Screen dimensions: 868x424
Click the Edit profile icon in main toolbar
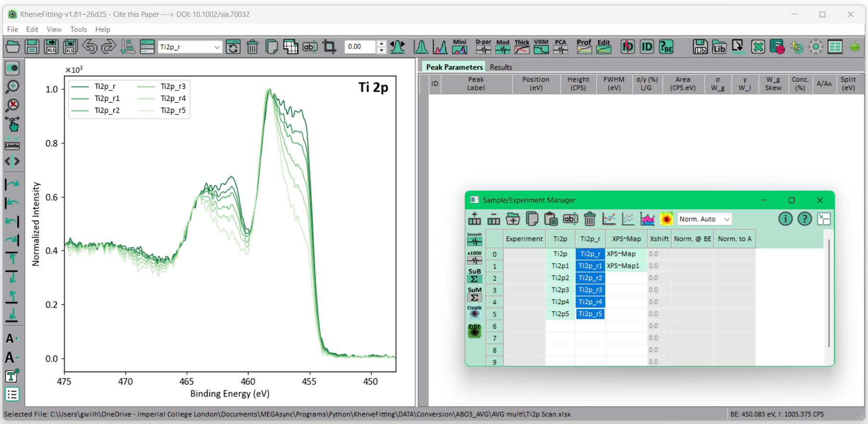pos(604,47)
